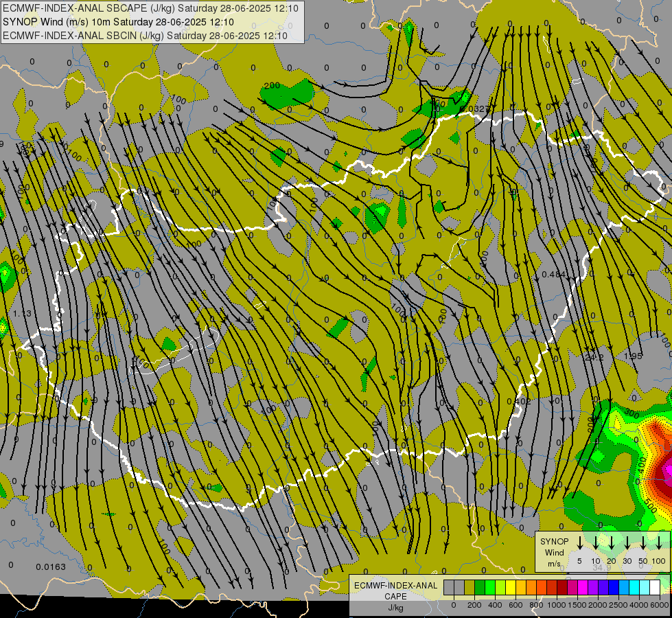Click the 500 contour label near hotspot
The width and height of the screenshot is (672, 618).
click(650, 507)
